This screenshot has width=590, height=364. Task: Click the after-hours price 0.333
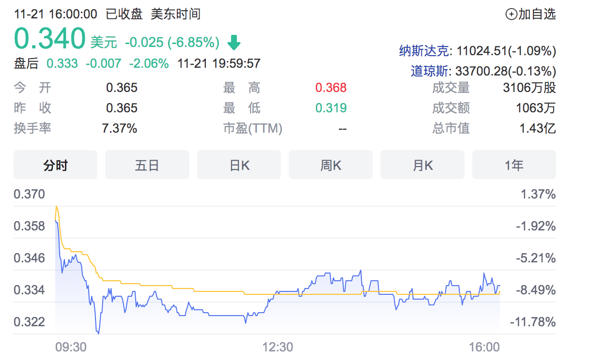[62, 63]
